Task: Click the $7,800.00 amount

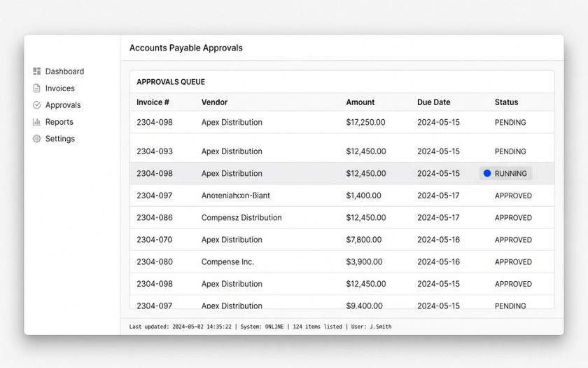Action: (364, 240)
